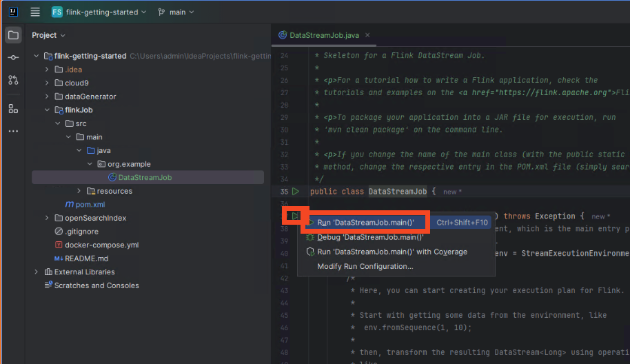Click the External Libraries icon
This screenshot has height=364, width=630.
(48, 272)
